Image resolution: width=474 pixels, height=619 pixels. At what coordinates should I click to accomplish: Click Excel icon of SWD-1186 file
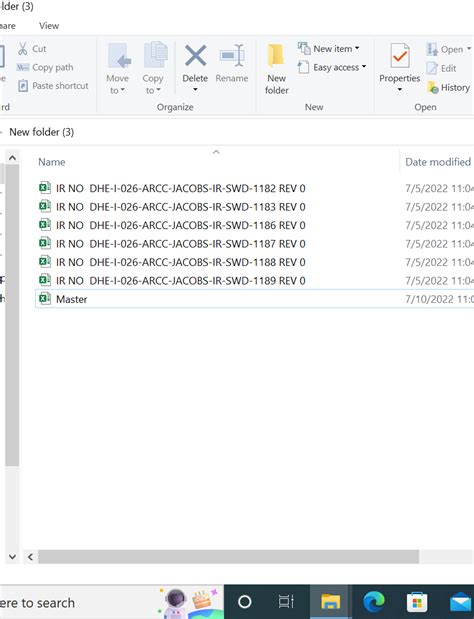tap(45, 225)
